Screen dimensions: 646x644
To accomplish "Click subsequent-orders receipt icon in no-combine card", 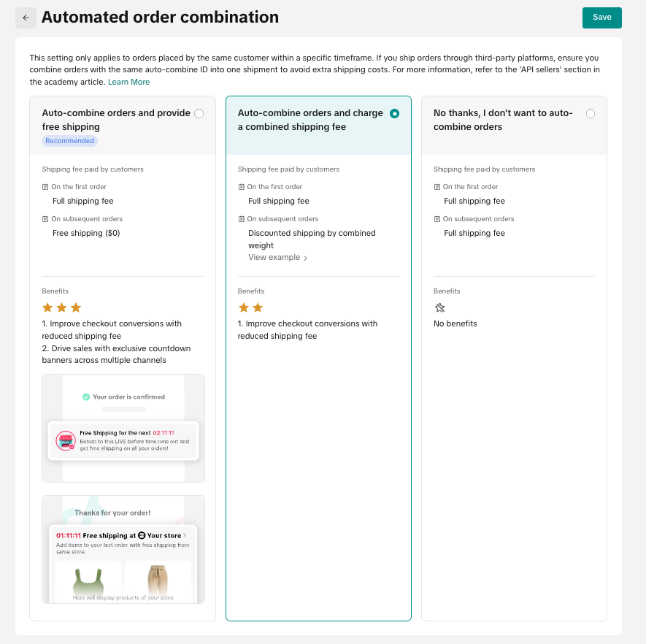I will (437, 219).
